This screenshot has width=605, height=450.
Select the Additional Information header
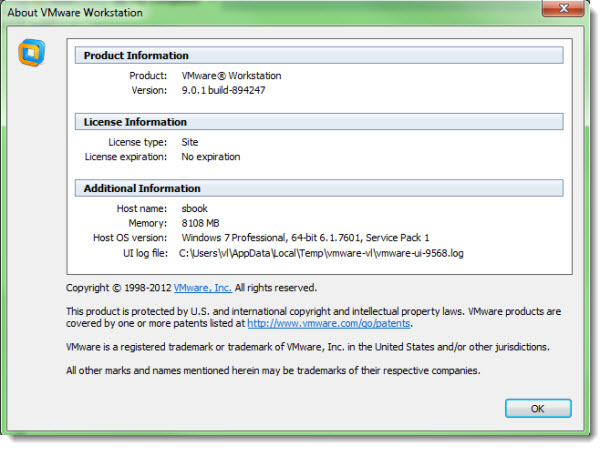(319, 188)
